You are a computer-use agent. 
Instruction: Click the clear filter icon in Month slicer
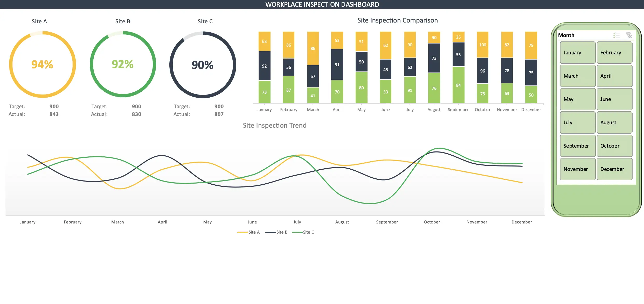(x=629, y=35)
